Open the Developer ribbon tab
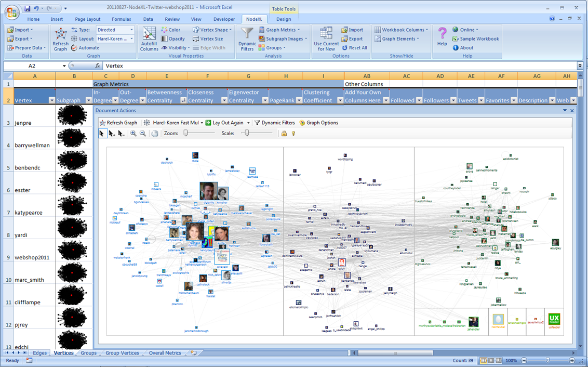This screenshot has width=588, height=367. [x=224, y=19]
